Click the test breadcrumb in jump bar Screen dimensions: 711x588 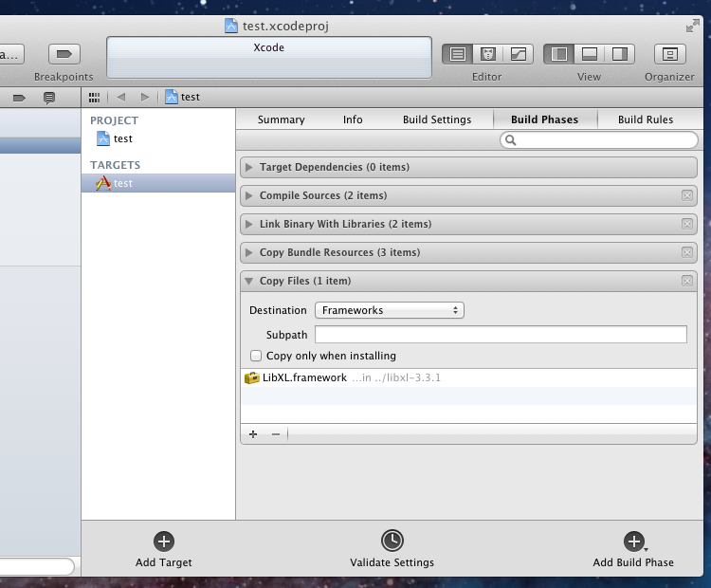(x=183, y=97)
